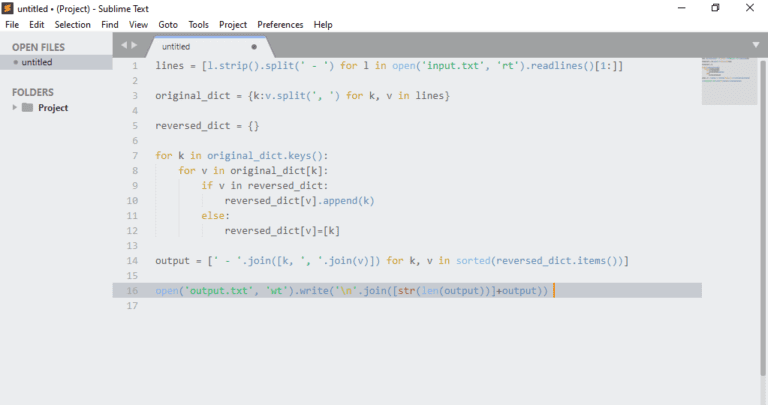Open the Help menu

pos(323,24)
